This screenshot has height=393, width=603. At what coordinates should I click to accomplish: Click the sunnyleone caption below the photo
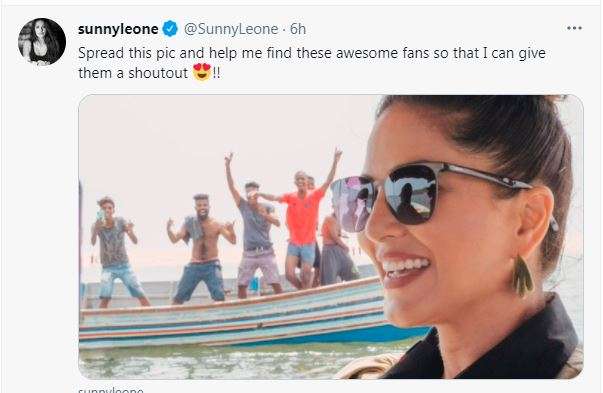point(111,390)
